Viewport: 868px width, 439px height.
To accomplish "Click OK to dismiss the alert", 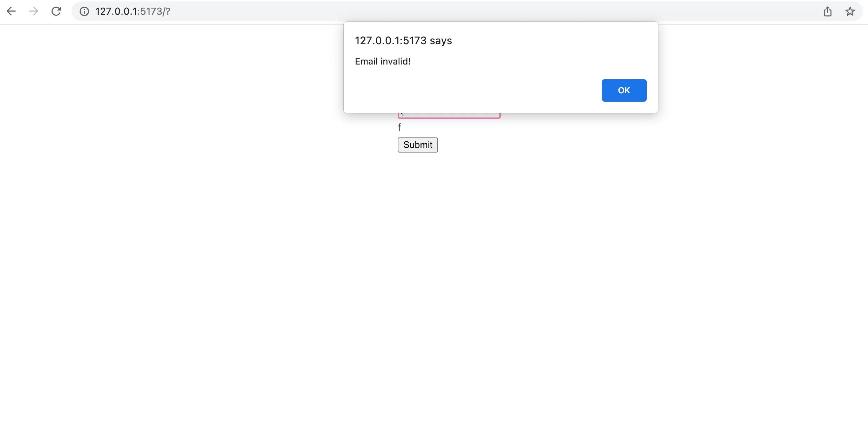I will [624, 90].
